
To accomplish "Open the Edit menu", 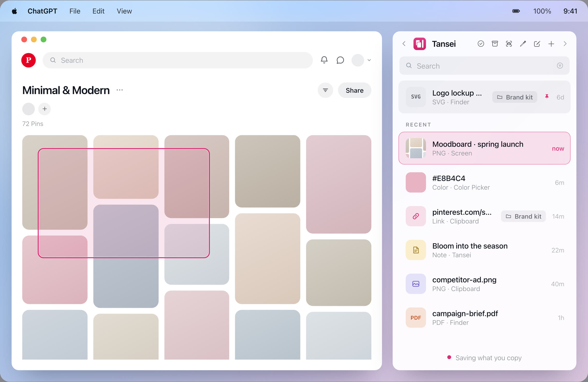I will (98, 11).
